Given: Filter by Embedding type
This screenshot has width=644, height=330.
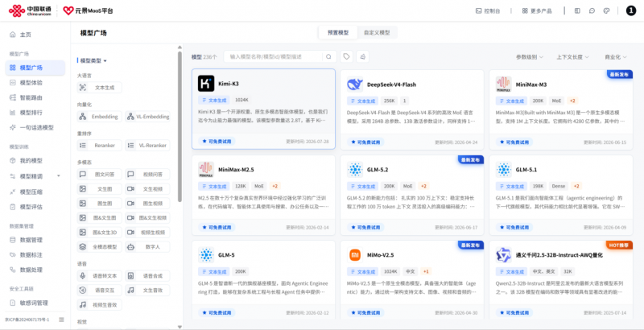Looking at the screenshot, I should [99, 117].
